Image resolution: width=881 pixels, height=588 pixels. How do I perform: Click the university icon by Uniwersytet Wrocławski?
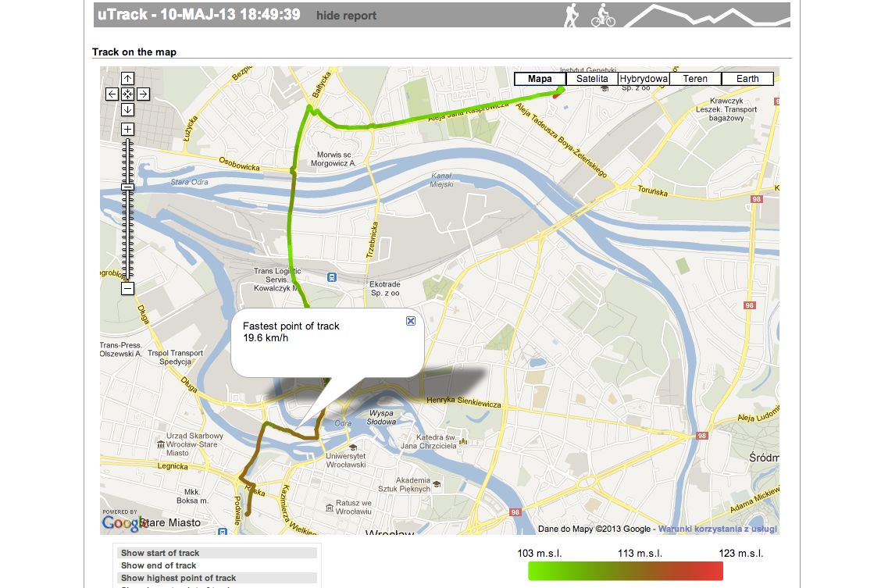353,447
